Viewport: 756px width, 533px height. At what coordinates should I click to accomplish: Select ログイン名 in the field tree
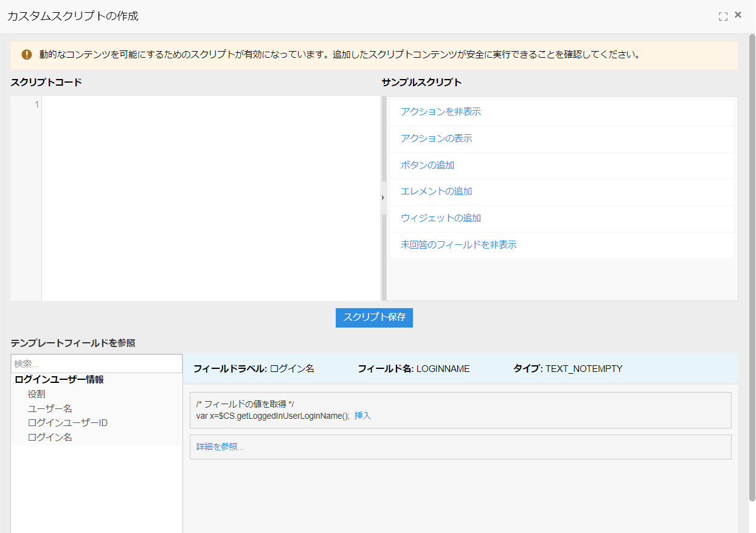pos(50,438)
